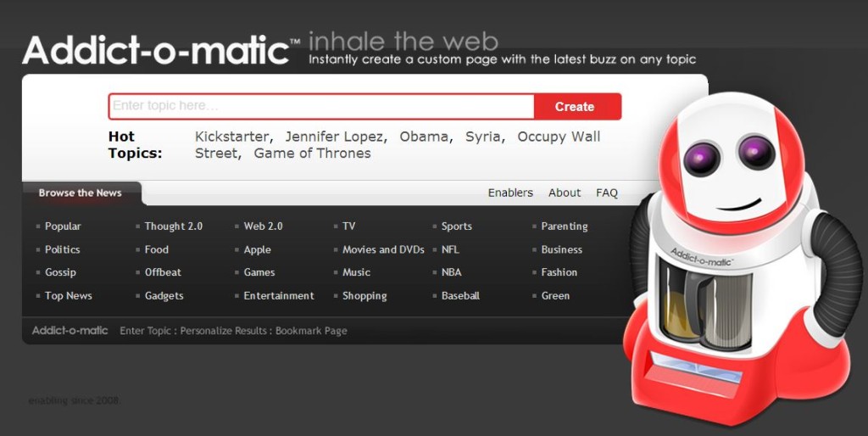
Task: Browse the Entertainment news category
Action: click(x=279, y=296)
